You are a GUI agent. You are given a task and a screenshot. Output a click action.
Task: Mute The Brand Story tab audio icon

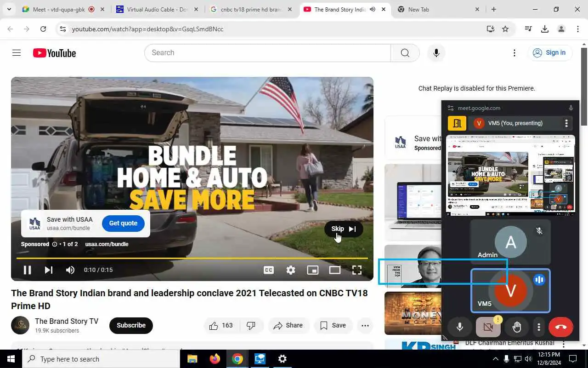(373, 9)
